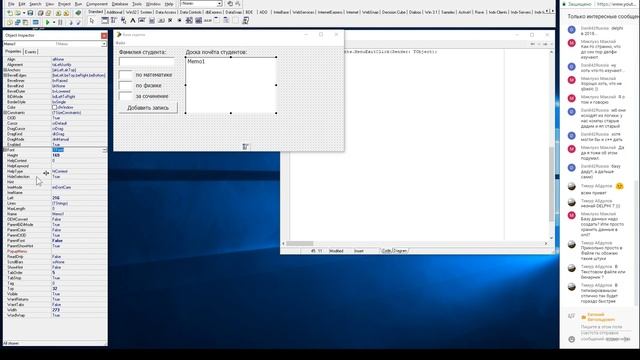The image size is (640, 360).
Task: Open the dropdown arrow beside Run icon
Action: pyautogui.click(x=54, y=22)
